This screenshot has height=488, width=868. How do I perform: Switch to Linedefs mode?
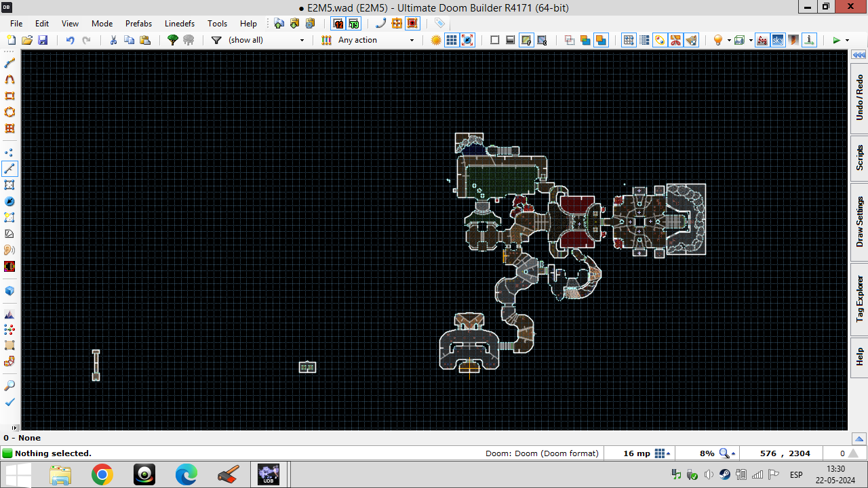[x=9, y=169]
